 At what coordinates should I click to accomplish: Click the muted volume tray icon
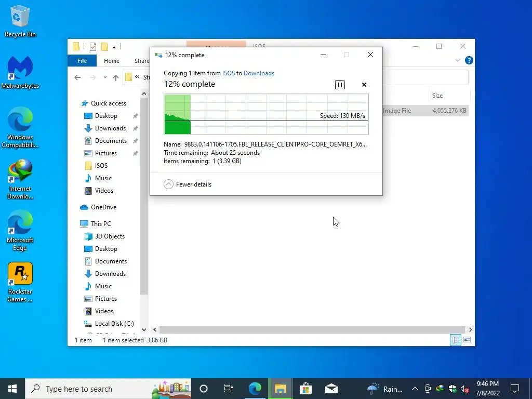pos(464,389)
